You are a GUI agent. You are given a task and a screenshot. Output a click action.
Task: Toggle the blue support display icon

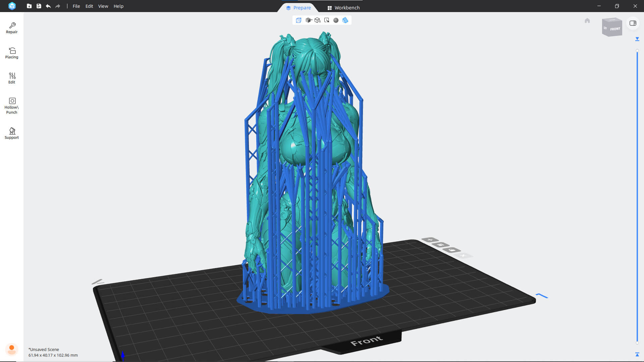coord(345,20)
